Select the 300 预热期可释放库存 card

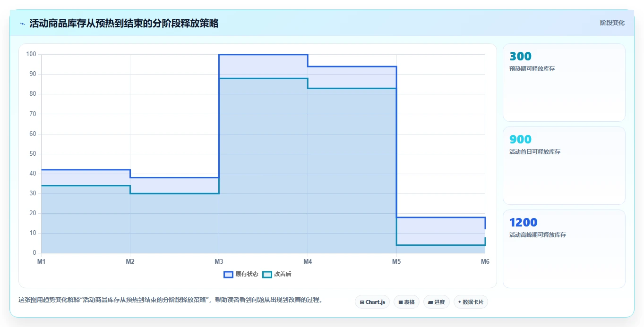click(564, 83)
